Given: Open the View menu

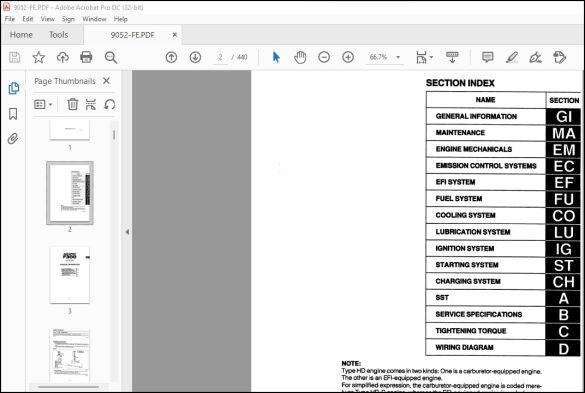Looking at the screenshot, I should tap(47, 19).
